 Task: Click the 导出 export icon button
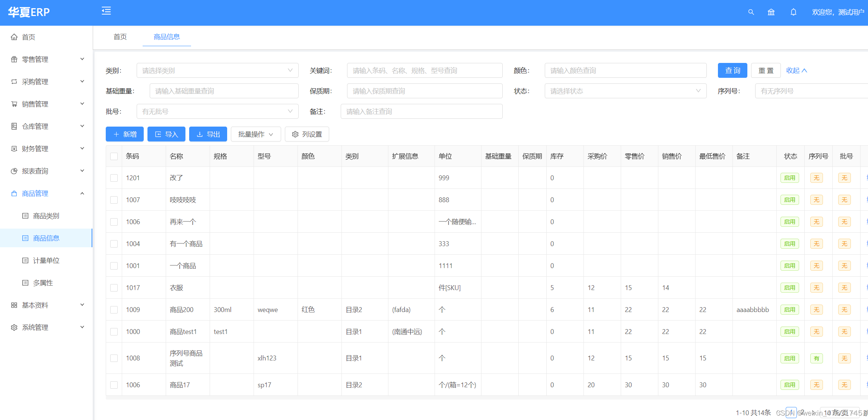tap(208, 134)
